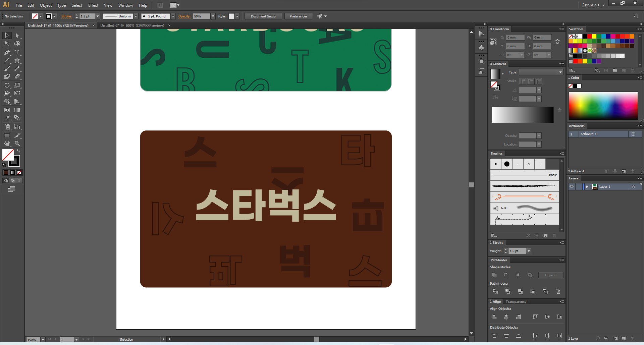Open the Window menu

point(126,5)
